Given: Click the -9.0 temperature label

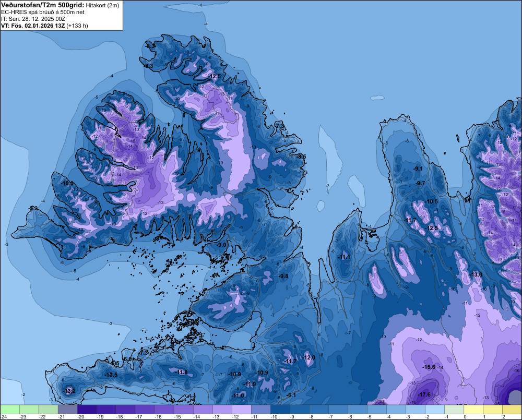Looking at the screenshot, I should (x=221, y=245).
